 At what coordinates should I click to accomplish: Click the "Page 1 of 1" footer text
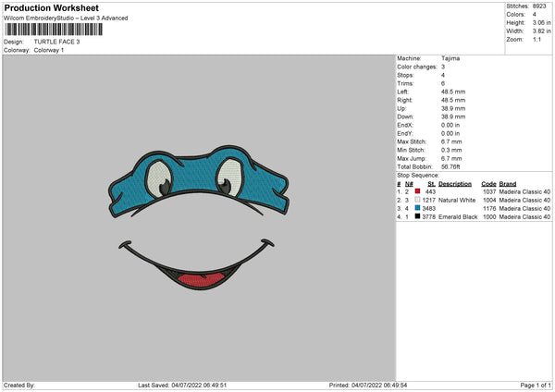[x=536, y=385]
